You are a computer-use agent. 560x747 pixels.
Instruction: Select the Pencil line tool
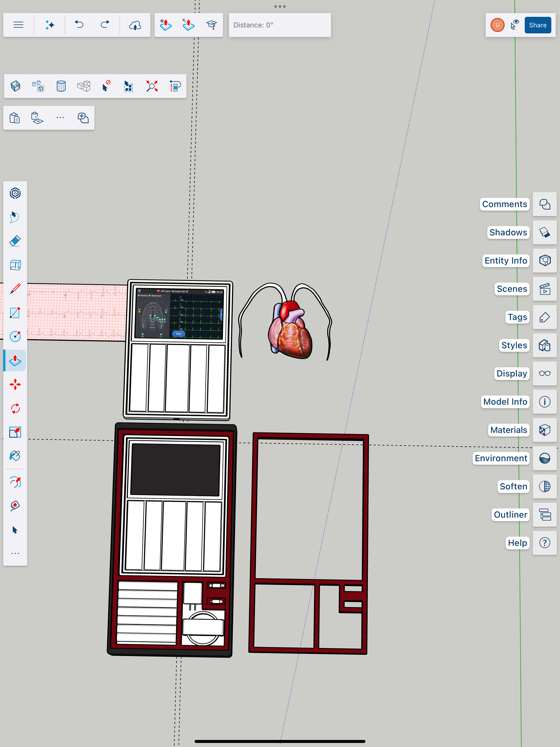(x=15, y=289)
